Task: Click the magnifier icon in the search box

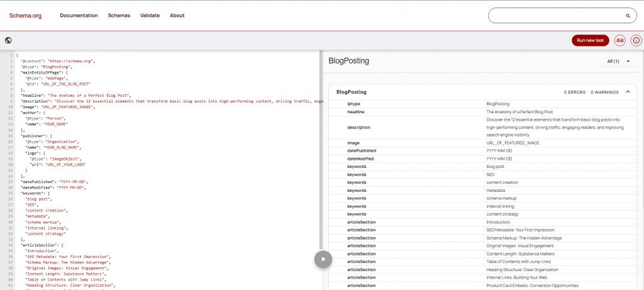Action: (628, 16)
